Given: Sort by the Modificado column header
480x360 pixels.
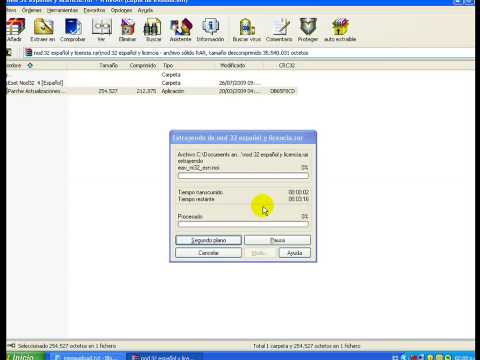Looking at the screenshot, I should point(233,65).
